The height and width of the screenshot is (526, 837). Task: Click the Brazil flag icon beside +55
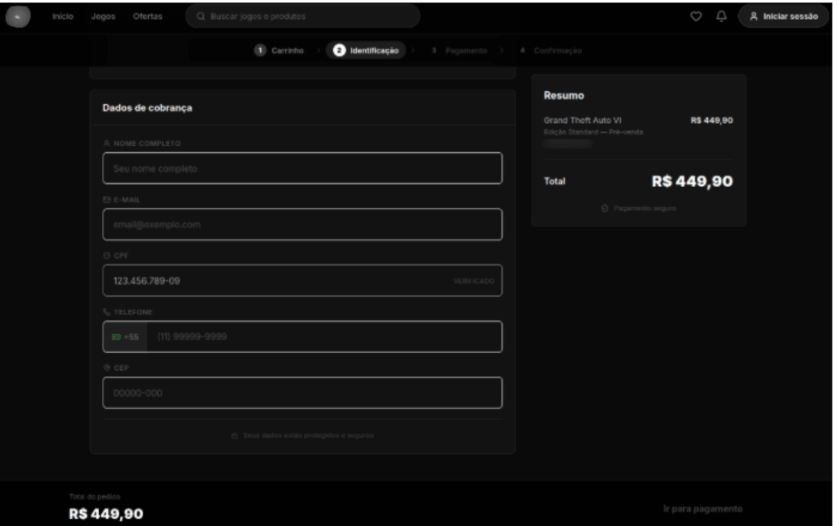pos(116,337)
